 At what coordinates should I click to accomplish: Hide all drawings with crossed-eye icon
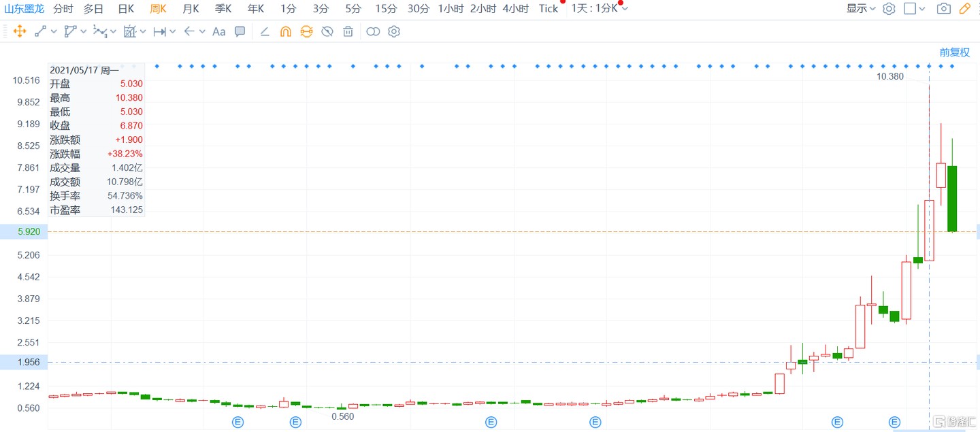click(327, 31)
